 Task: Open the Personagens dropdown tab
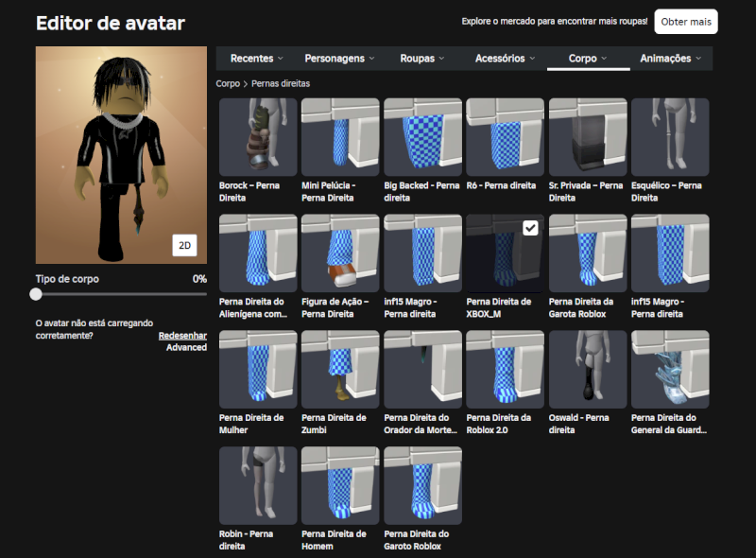pos(339,59)
